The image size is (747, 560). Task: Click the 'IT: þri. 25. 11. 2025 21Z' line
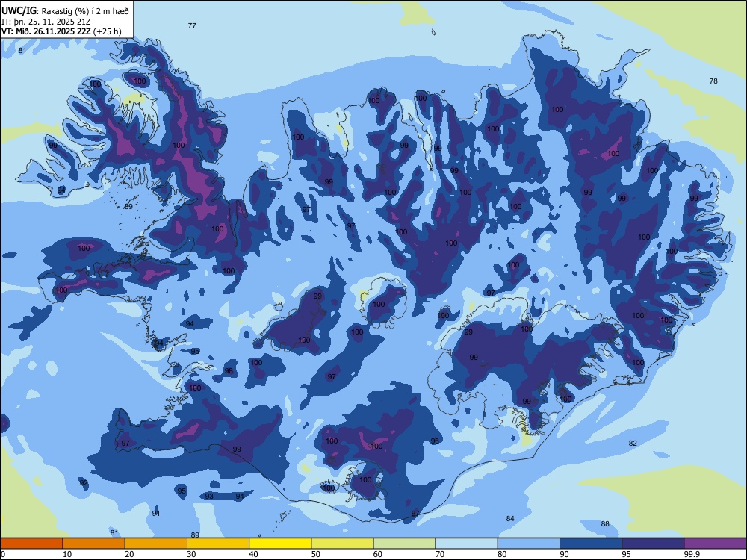(46, 22)
